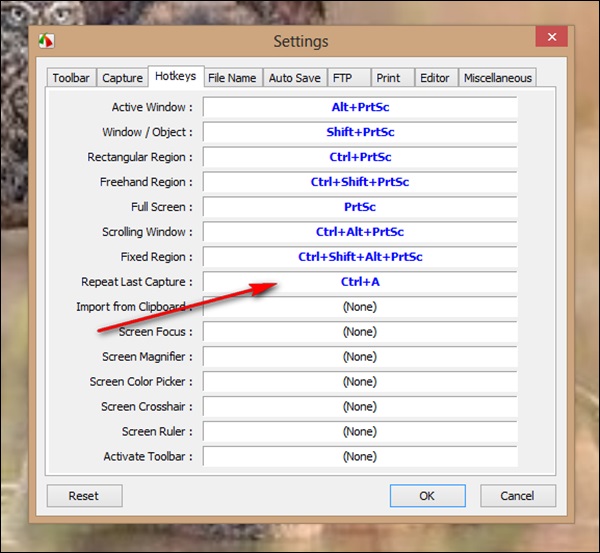The width and height of the screenshot is (600, 553).
Task: Select the Rectangular Region hotkey field
Action: 360,157
